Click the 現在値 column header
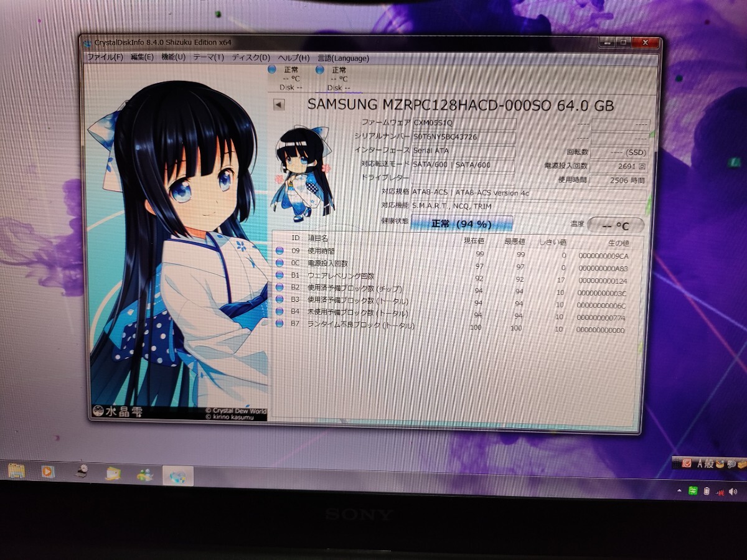747x560 pixels. (x=474, y=241)
